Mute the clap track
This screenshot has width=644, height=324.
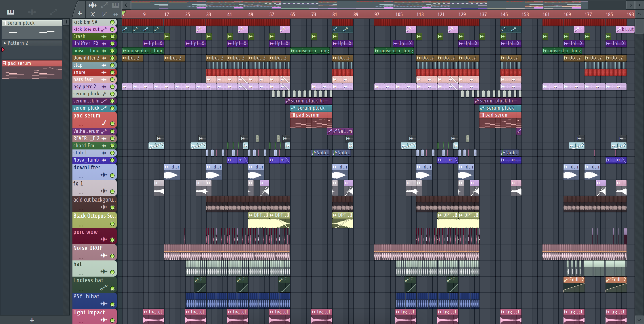click(x=112, y=65)
